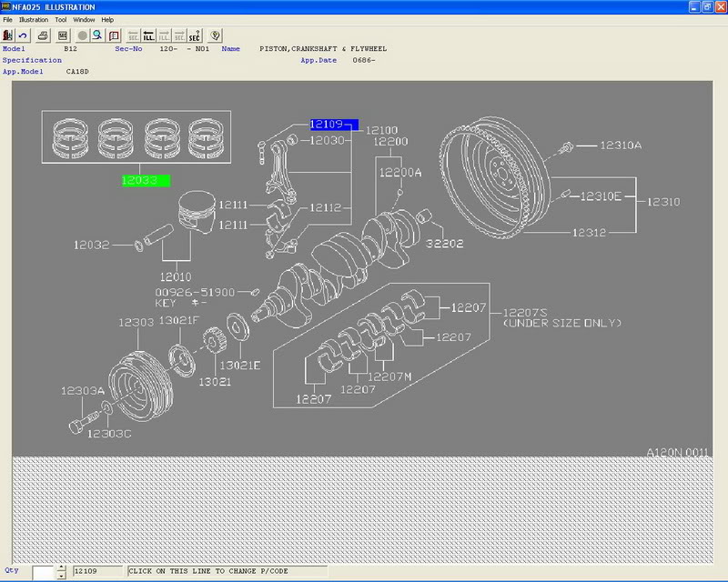This screenshot has width=728, height=582.
Task: Click part number 12310E label
Action: pos(601,196)
